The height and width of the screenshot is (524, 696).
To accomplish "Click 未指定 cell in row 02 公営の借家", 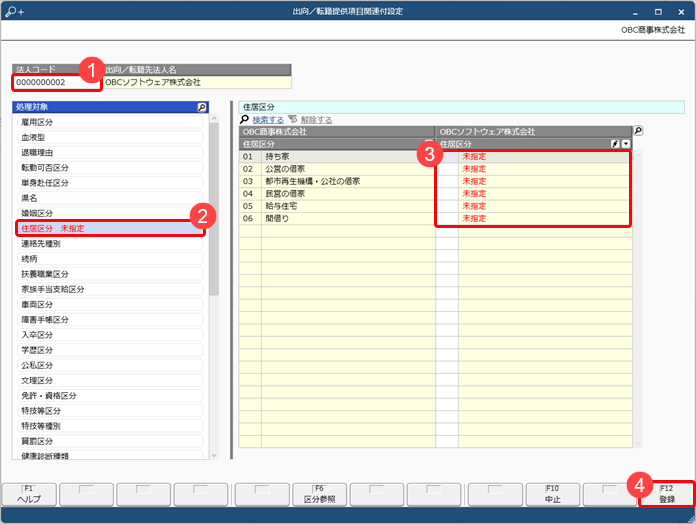I will (545, 169).
